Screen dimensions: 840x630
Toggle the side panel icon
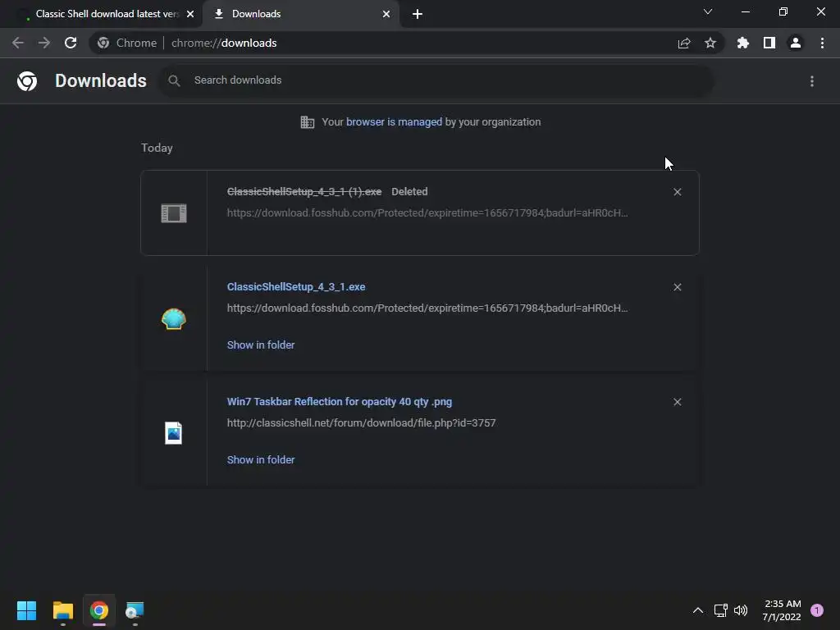click(769, 43)
